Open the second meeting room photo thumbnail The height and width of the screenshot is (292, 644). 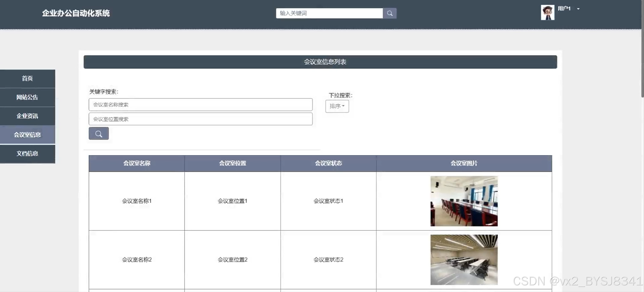464,260
